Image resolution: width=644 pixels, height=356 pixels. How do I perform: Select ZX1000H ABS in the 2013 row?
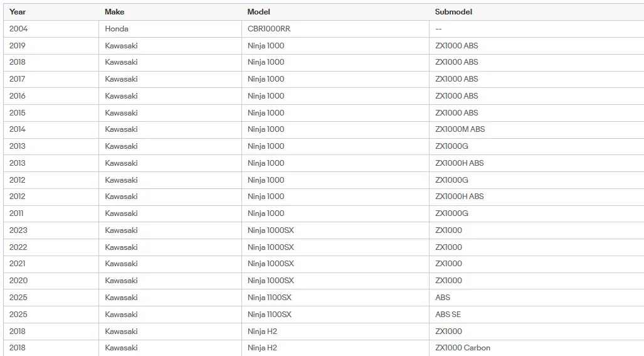point(459,163)
